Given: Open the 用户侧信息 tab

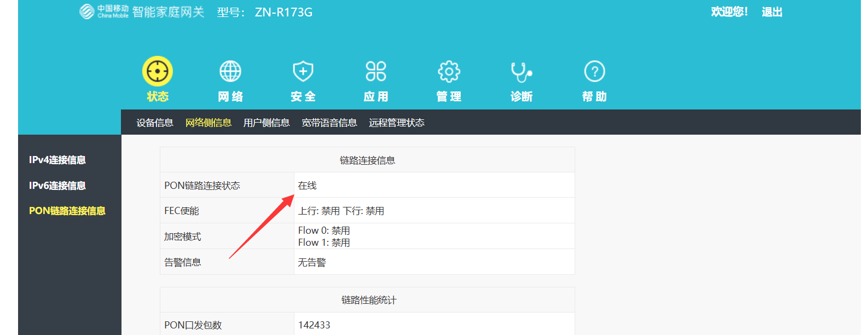Looking at the screenshot, I should [267, 123].
